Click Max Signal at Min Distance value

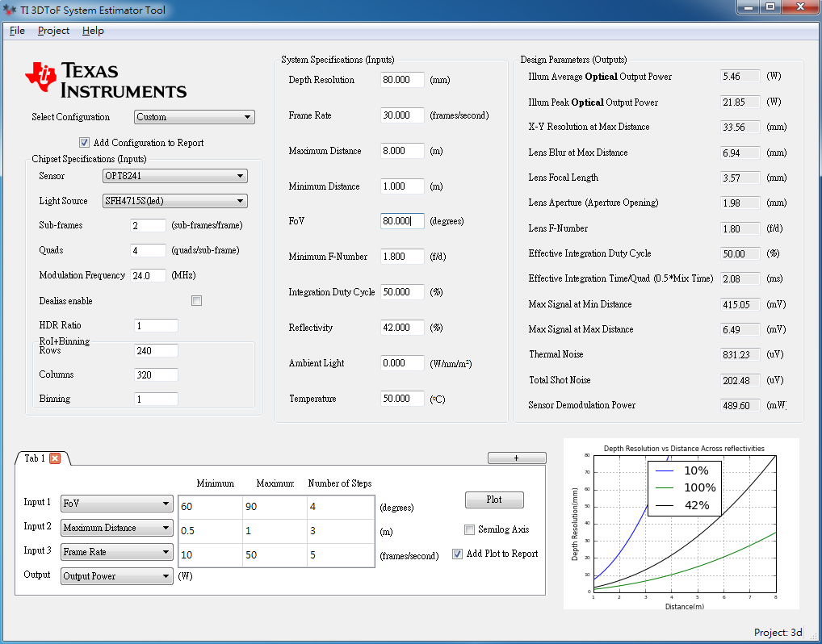[x=740, y=304]
